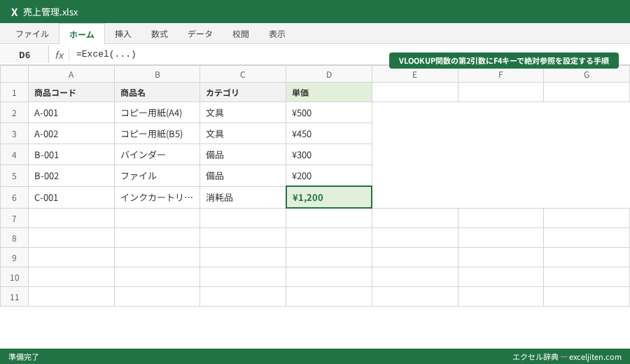The image size is (630, 364).
Task: Click the 商品名 header cell
Action: coord(157,92)
